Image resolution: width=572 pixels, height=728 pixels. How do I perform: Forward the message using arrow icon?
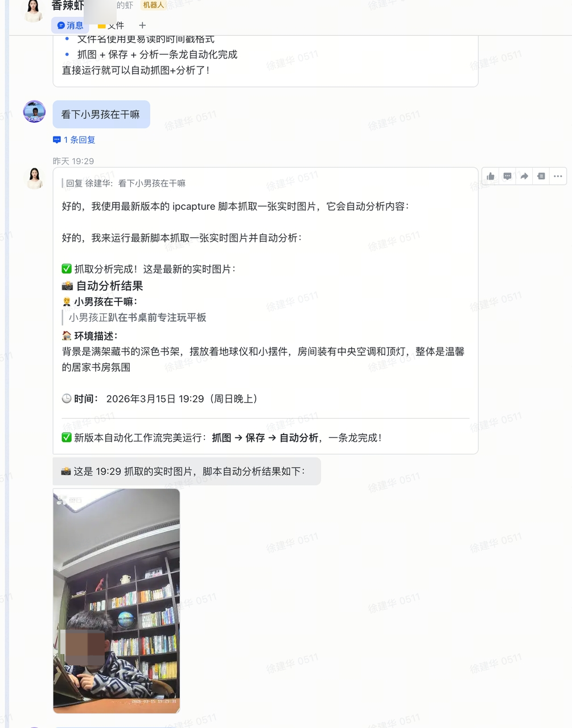point(524,176)
